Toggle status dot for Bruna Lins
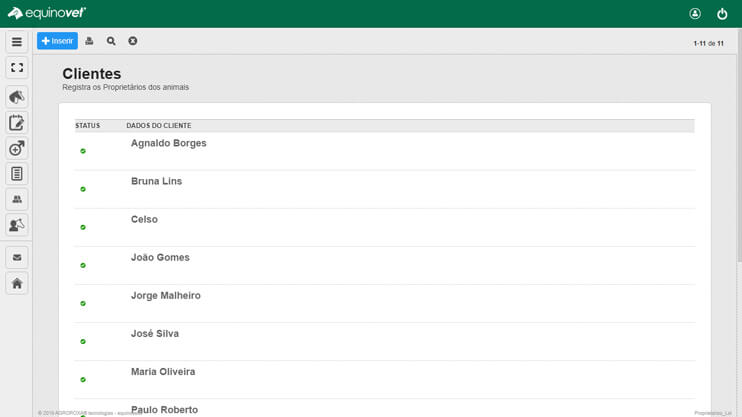The height and width of the screenshot is (417, 742). click(x=83, y=189)
